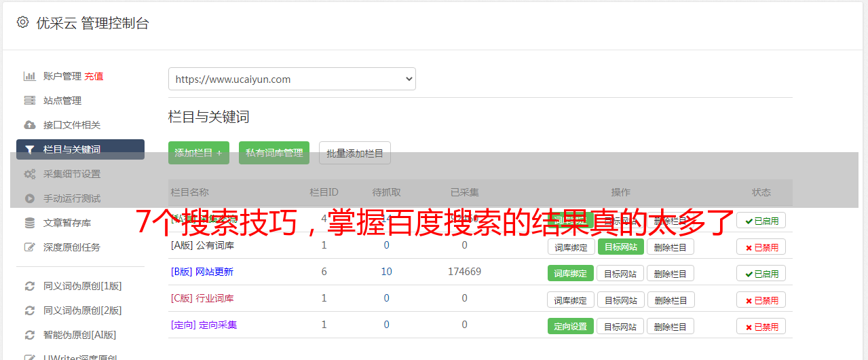The height and width of the screenshot is (360, 868).
Task: Click the bar chart icon for 账户管理
Action: (x=29, y=76)
